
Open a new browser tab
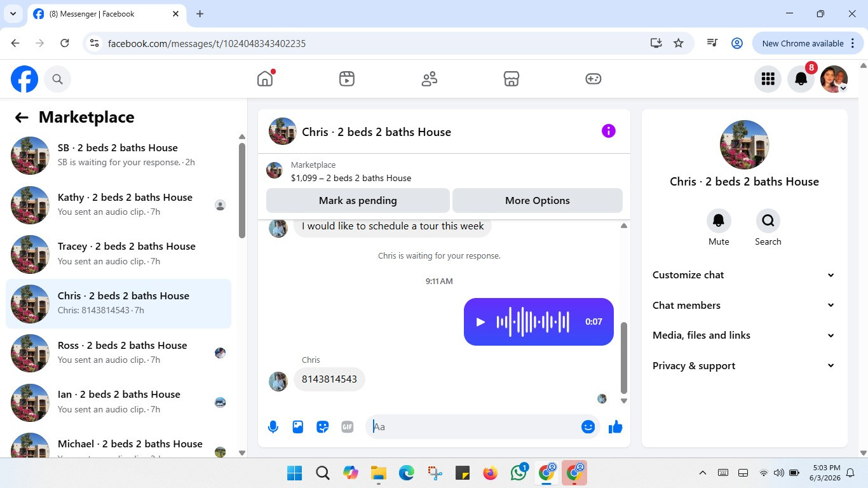tap(200, 14)
